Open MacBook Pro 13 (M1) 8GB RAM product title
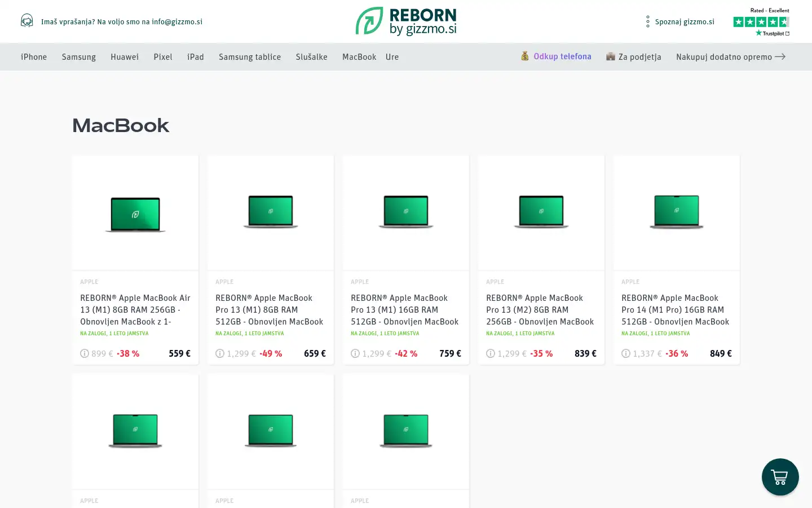This screenshot has height=508, width=812. [x=270, y=309]
